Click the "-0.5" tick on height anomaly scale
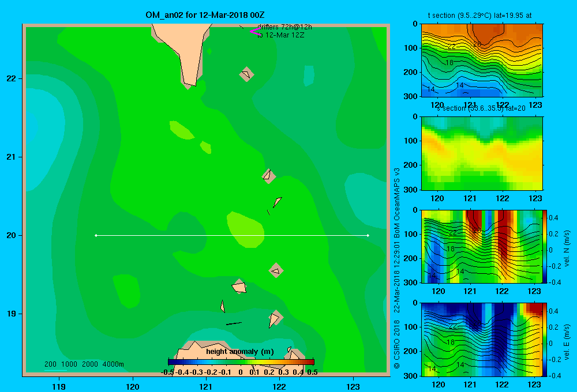 point(167,372)
